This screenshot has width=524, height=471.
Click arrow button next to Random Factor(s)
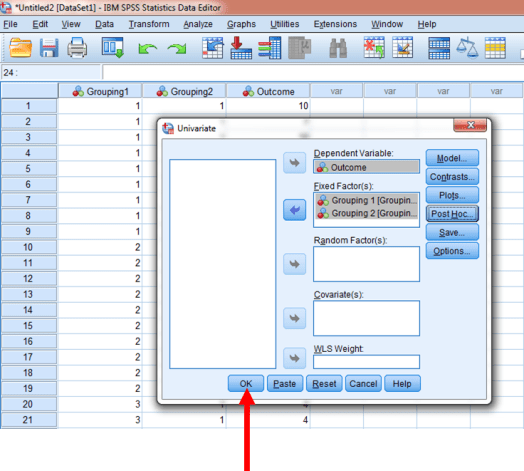point(294,264)
